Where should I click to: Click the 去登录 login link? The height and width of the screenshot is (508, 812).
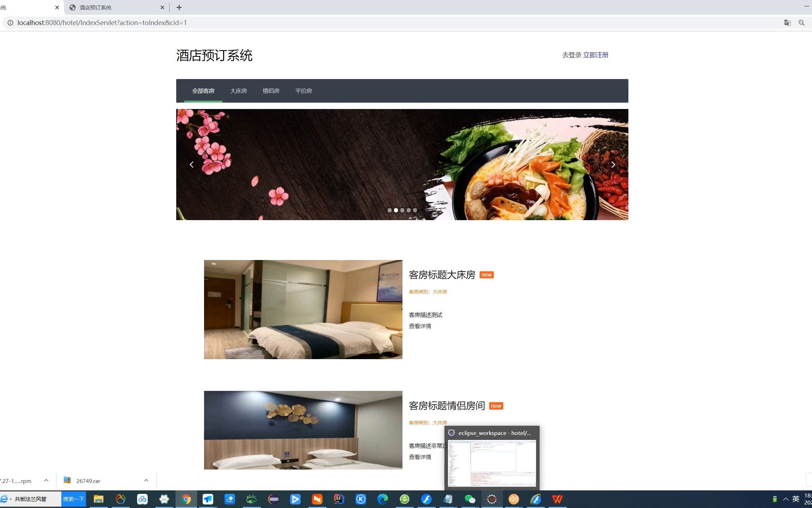click(x=570, y=54)
